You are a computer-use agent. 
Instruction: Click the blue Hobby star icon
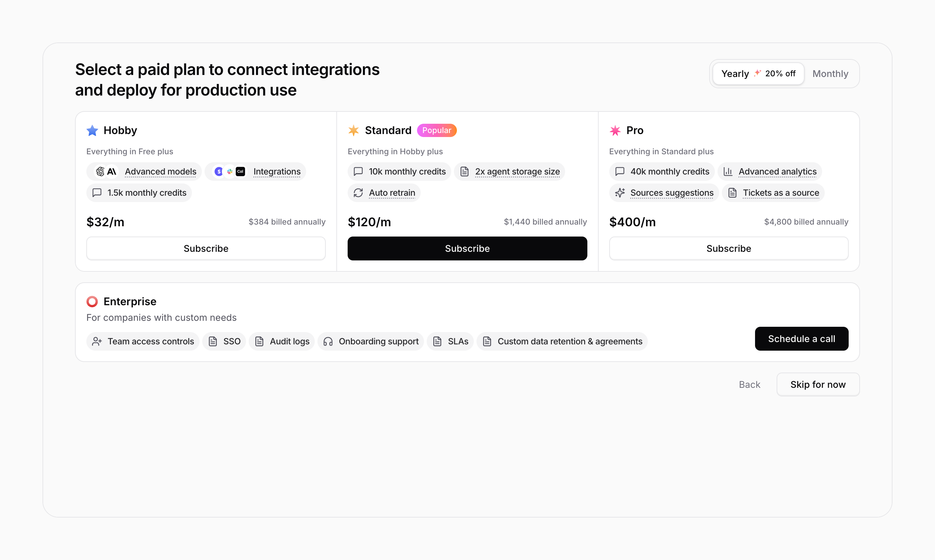coord(92,131)
